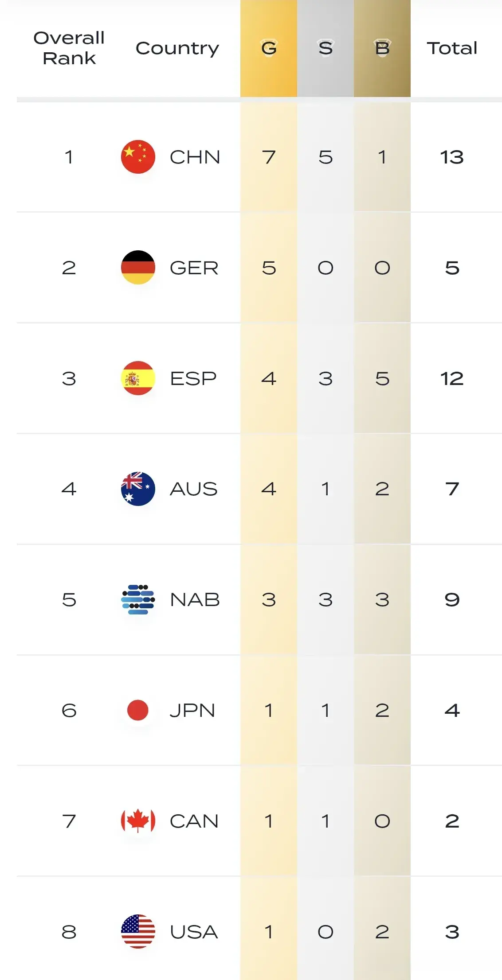Open the ESP country label
The height and width of the screenshot is (980, 502).
pyautogui.click(x=193, y=378)
